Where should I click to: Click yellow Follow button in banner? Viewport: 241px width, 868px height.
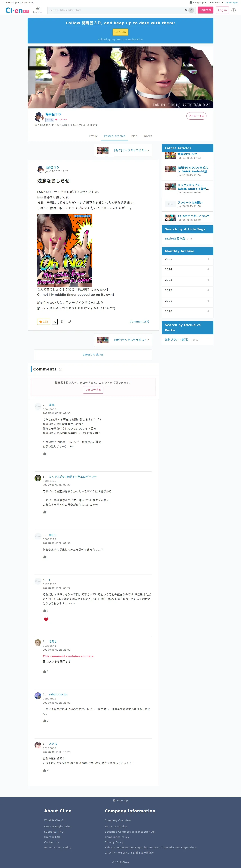point(120,32)
